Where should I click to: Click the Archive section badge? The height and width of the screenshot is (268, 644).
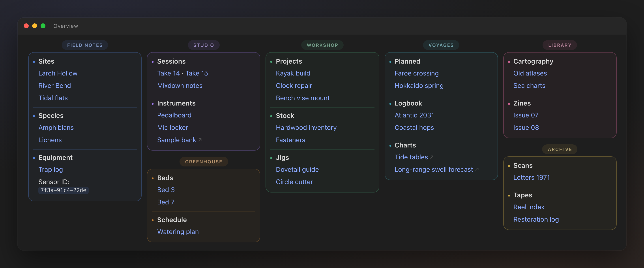[560, 149]
